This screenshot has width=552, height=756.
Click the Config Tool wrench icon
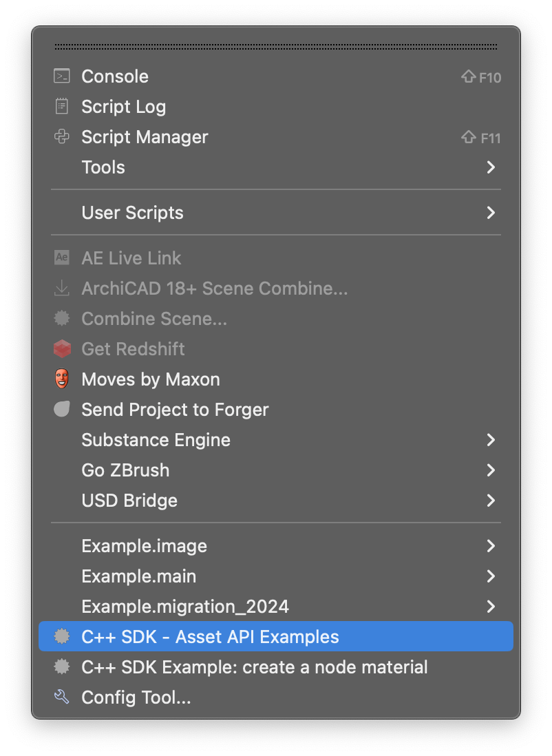pos(62,697)
